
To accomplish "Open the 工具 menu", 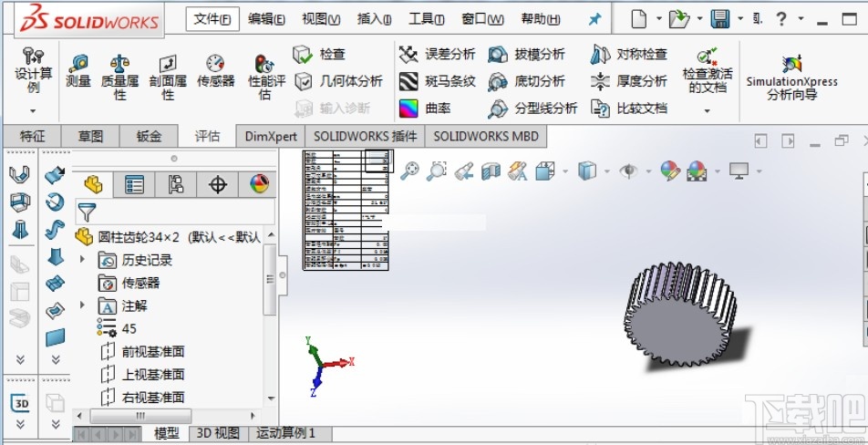I will pyautogui.click(x=427, y=19).
